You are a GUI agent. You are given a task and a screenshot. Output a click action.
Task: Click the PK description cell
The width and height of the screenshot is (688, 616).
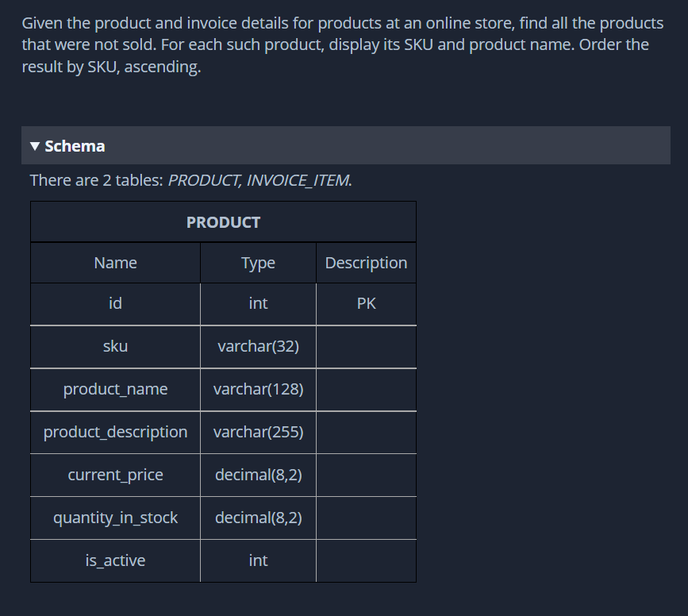point(366,303)
